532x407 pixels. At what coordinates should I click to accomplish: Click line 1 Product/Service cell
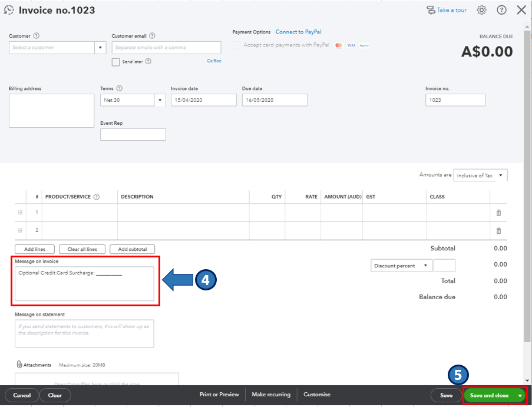[x=80, y=213]
